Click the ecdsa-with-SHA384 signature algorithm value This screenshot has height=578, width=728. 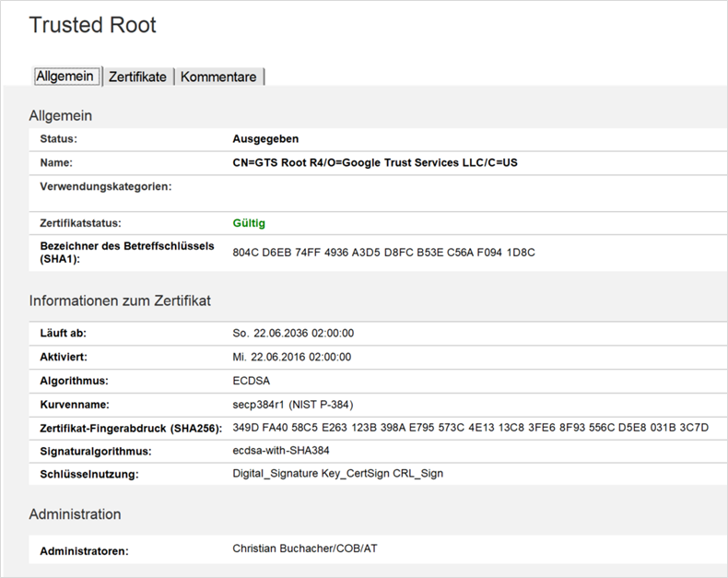pyautogui.click(x=281, y=451)
